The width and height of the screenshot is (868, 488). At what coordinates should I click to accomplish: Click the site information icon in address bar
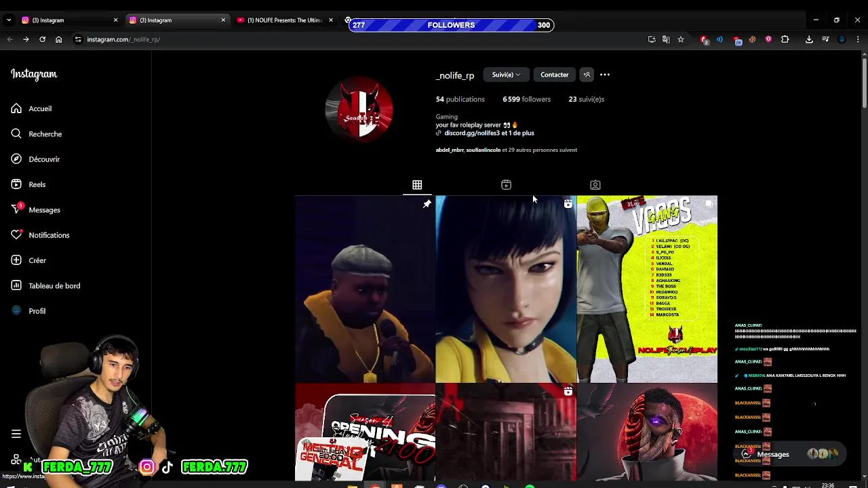tap(78, 39)
